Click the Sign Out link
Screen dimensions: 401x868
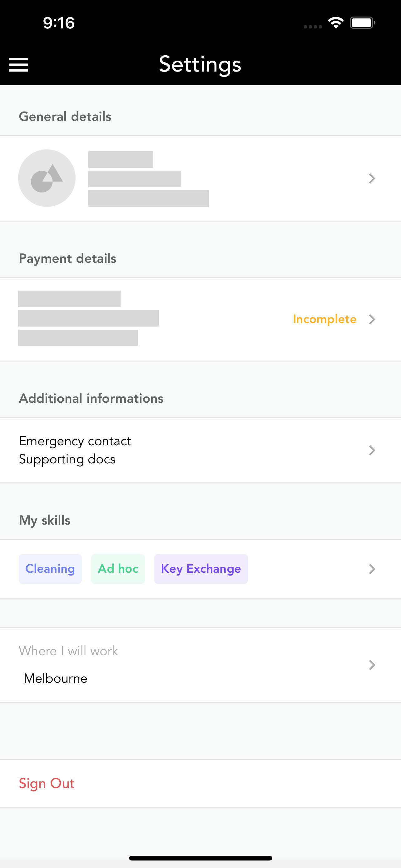[x=47, y=783]
